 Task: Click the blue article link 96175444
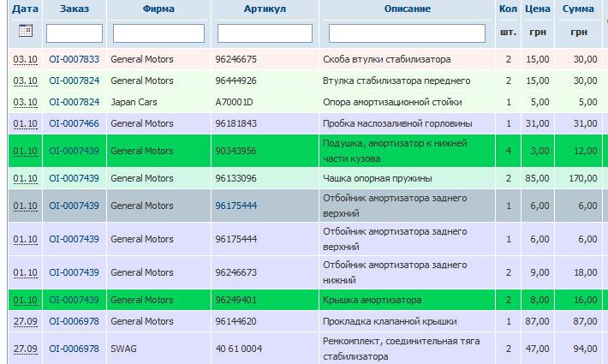click(x=236, y=206)
